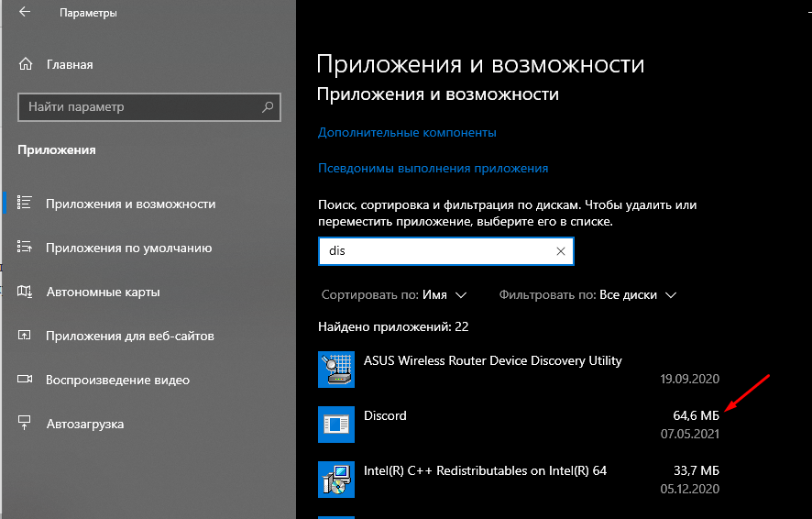812x519 pixels.
Task: Open Приложения по умолчанию sidebar section
Action: point(128,248)
